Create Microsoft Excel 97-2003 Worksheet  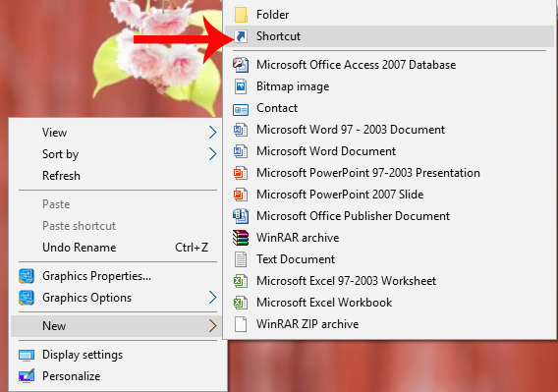(389, 281)
